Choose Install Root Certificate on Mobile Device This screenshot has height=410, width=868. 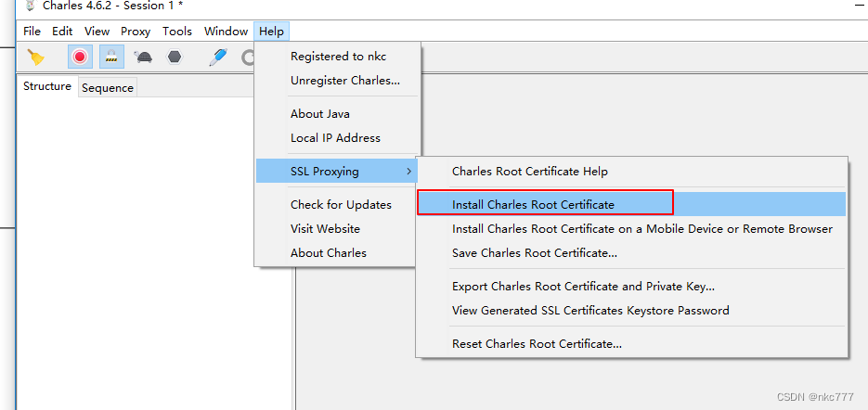631,229
